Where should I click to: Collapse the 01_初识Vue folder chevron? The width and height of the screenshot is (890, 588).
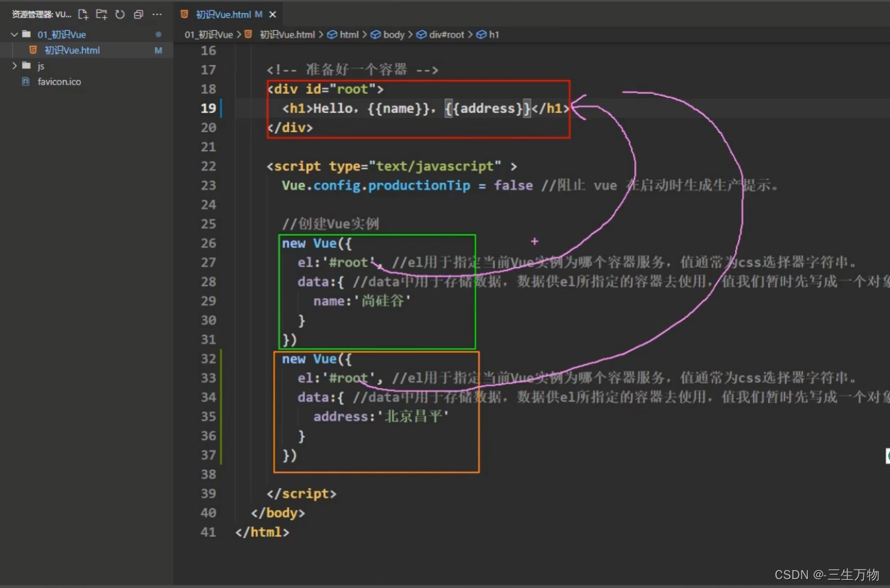tap(14, 34)
